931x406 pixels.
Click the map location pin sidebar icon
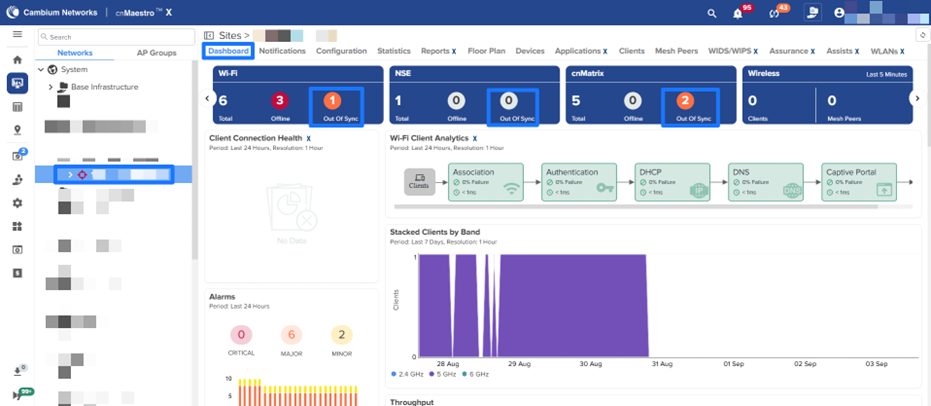(17, 130)
